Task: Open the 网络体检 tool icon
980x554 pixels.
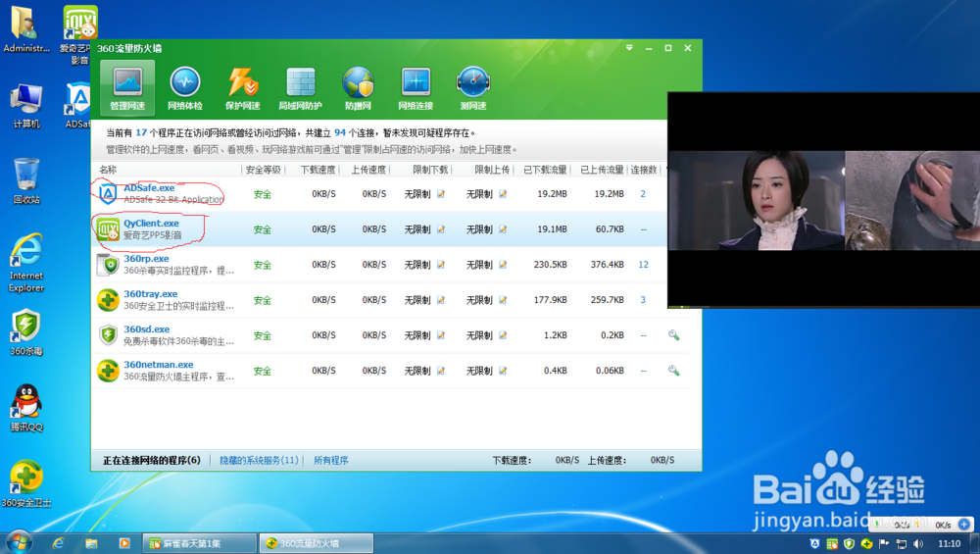Action: pos(185,87)
